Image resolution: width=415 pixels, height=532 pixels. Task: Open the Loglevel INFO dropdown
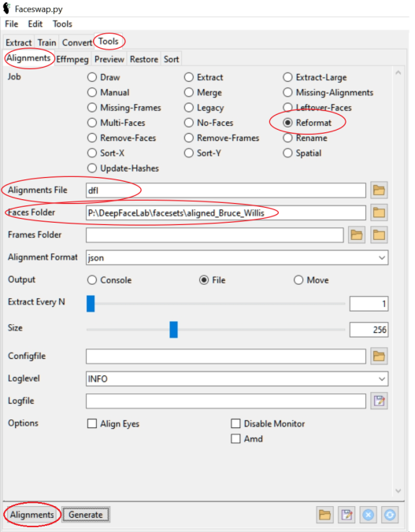pyautogui.click(x=237, y=379)
